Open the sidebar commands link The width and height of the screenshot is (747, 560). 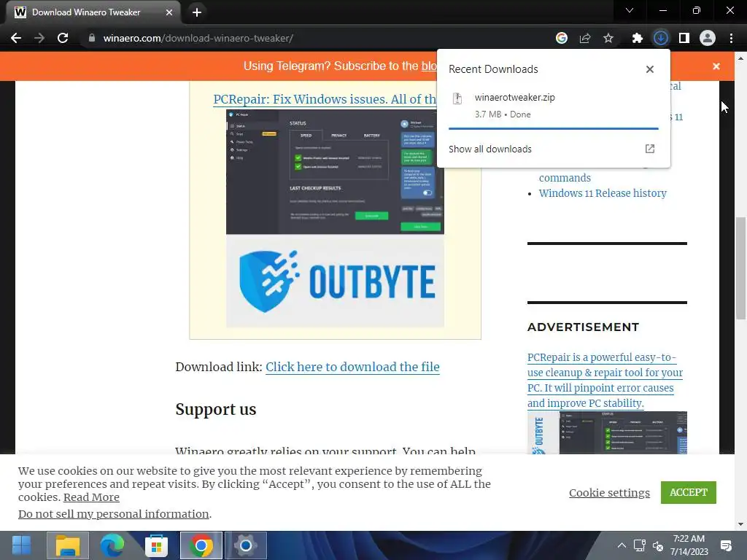coord(565,178)
